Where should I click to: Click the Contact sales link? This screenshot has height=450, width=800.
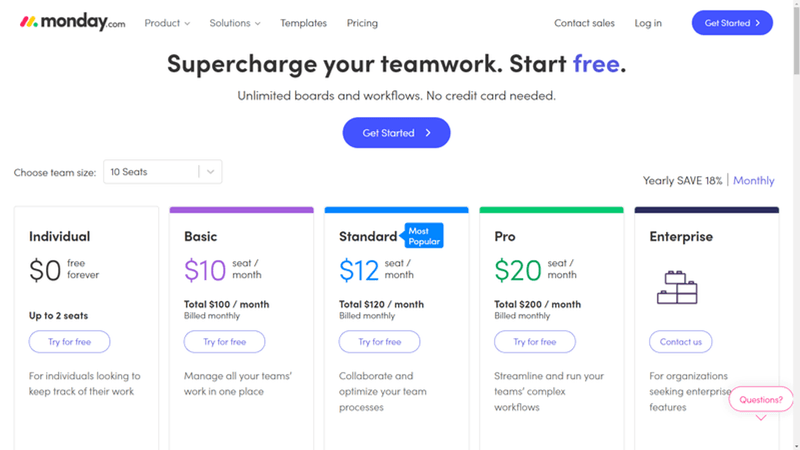point(584,23)
